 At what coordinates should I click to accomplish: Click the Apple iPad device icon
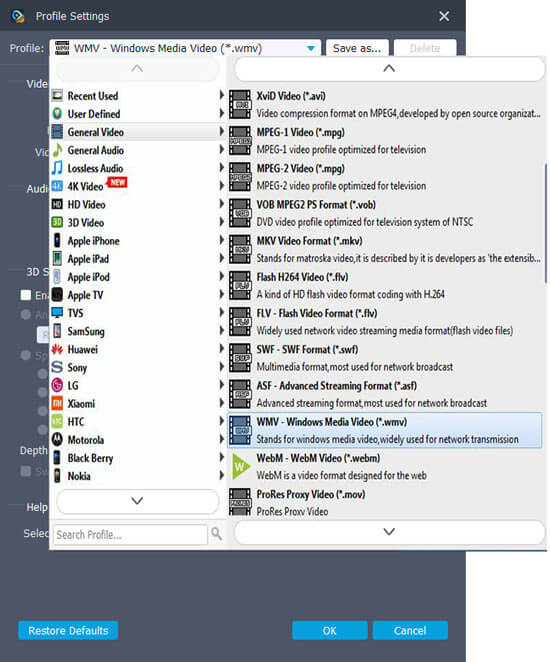(x=57, y=258)
